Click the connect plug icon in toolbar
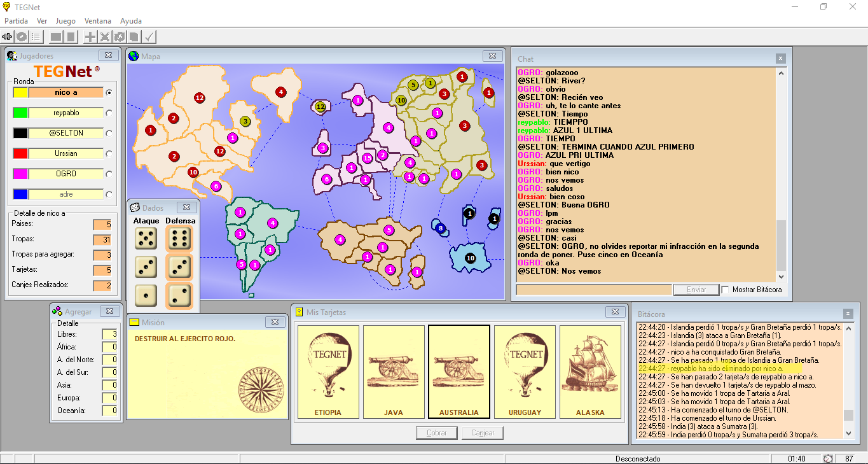The height and width of the screenshot is (464, 868). pyautogui.click(x=7, y=37)
